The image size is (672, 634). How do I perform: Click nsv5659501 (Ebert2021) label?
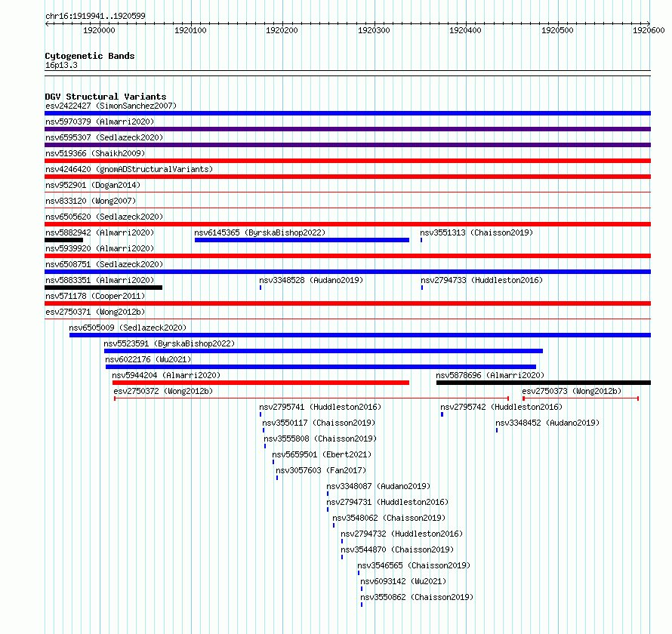tap(322, 454)
